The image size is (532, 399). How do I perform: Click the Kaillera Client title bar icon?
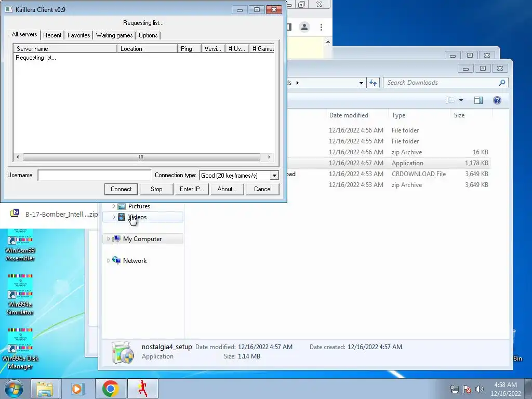pyautogui.click(x=9, y=9)
